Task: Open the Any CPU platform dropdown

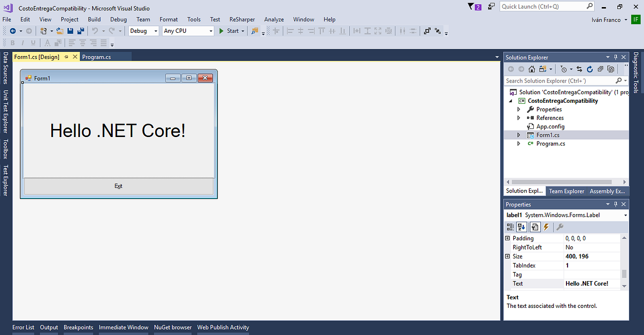Action: click(212, 31)
